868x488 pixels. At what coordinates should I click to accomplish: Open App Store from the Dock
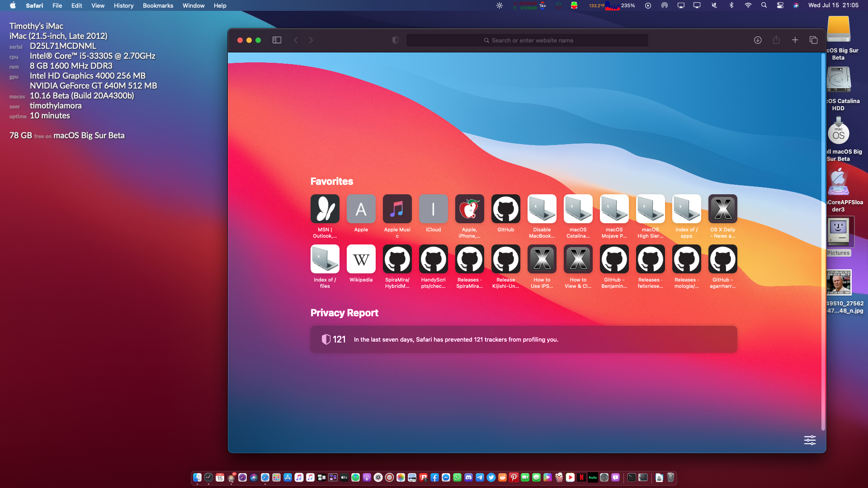[288, 477]
